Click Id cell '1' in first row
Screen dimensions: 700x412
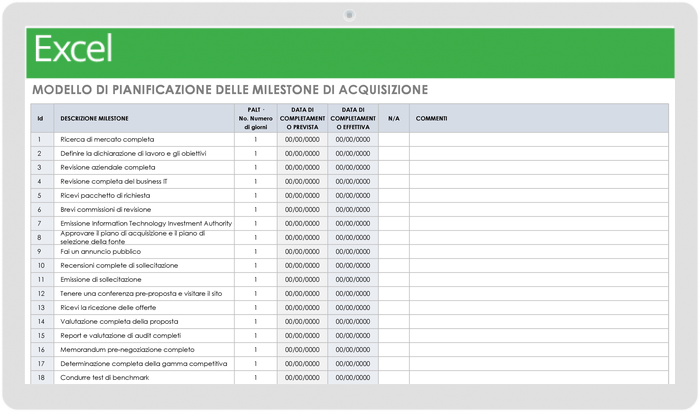[x=42, y=139]
